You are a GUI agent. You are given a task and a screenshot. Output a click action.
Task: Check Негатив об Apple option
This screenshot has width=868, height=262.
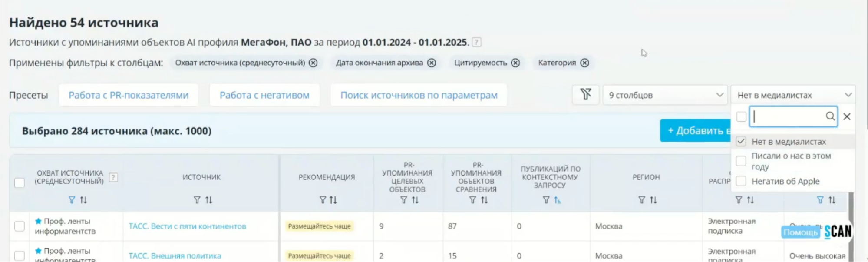tap(741, 181)
